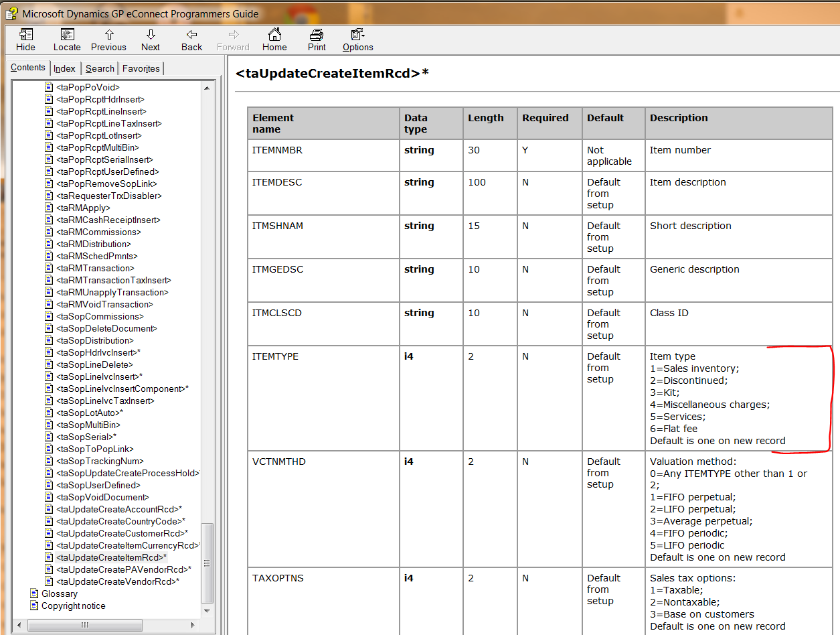Image resolution: width=840 pixels, height=635 pixels.
Task: Open the taRMTransactionTaxInsert topic
Action: click(114, 280)
